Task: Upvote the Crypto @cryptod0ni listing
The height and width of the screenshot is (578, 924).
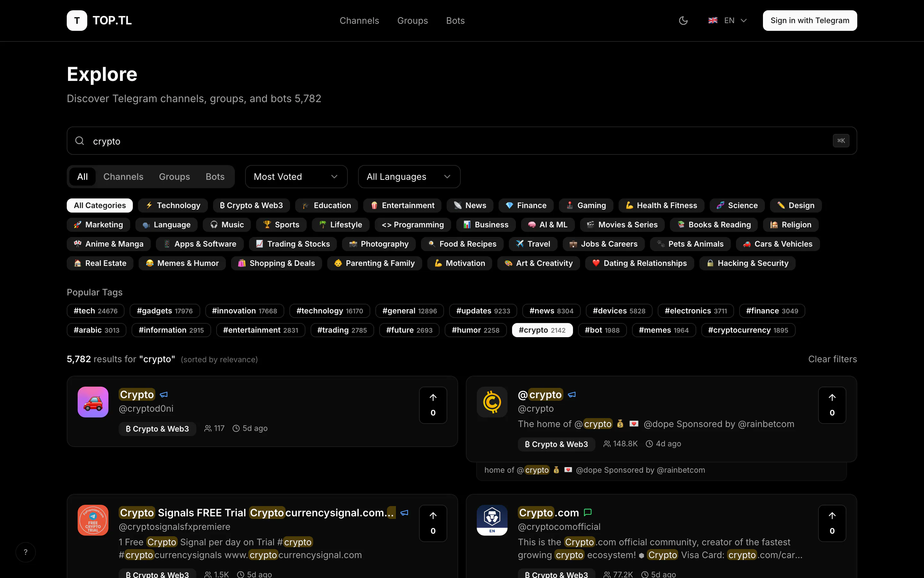Action: coord(433,405)
